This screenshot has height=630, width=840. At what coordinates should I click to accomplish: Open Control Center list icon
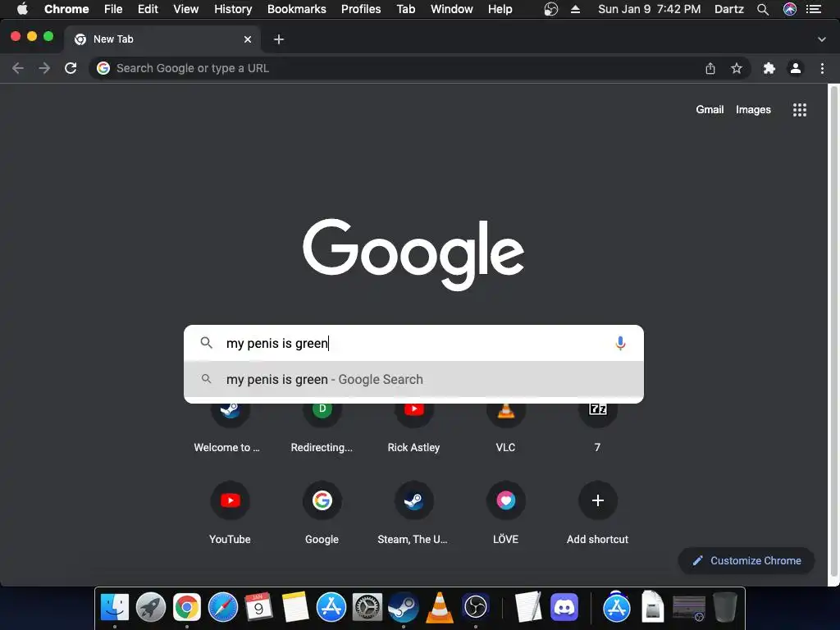point(813,9)
